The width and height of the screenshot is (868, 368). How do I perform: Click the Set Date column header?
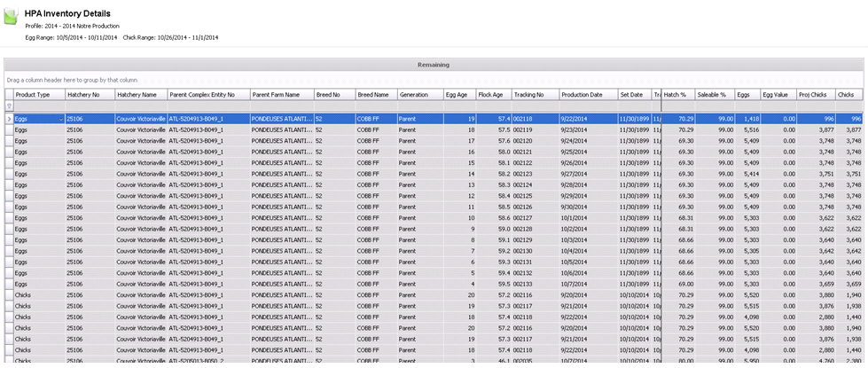[636, 95]
